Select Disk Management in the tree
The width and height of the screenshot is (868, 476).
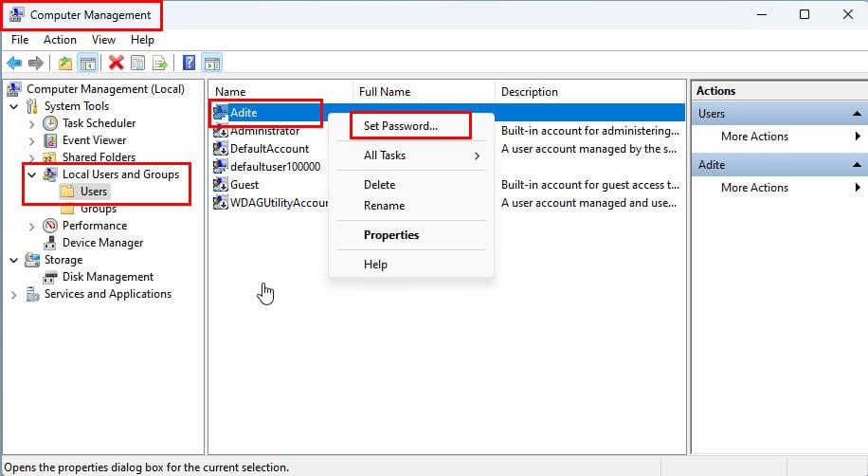(x=108, y=277)
